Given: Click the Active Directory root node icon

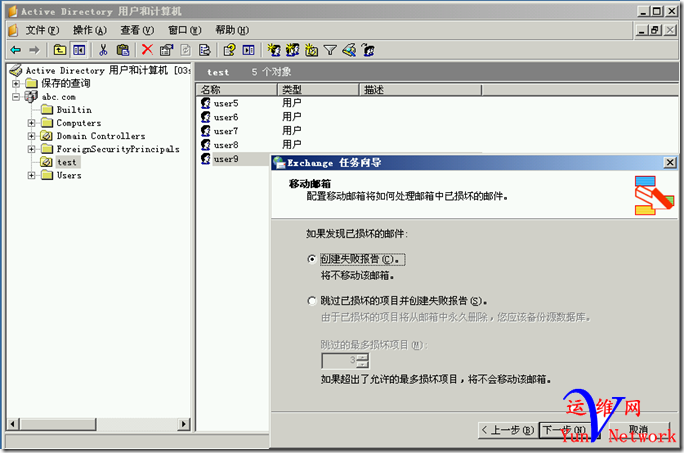Looking at the screenshot, I should tap(16, 70).
